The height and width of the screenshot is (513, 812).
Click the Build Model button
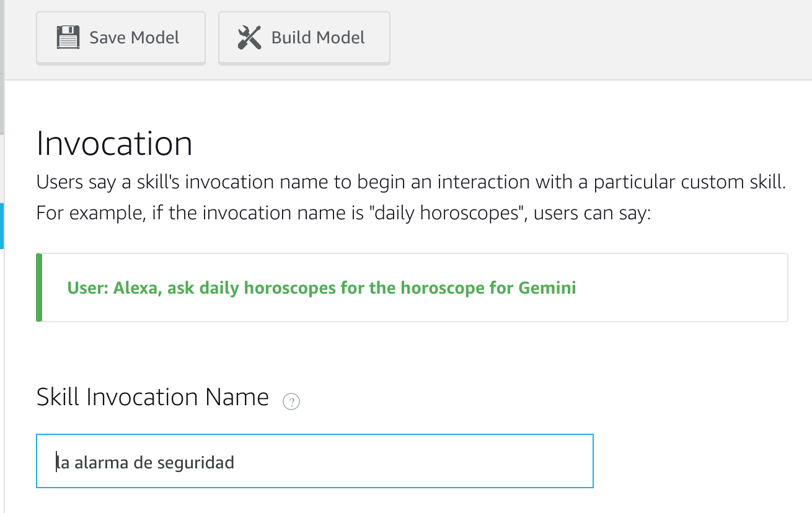[304, 38]
